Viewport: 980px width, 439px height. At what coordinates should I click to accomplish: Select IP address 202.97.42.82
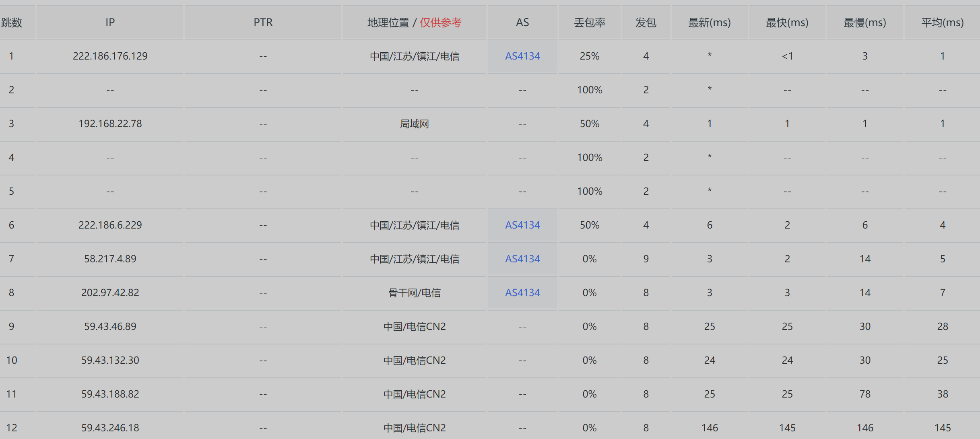coord(110,293)
